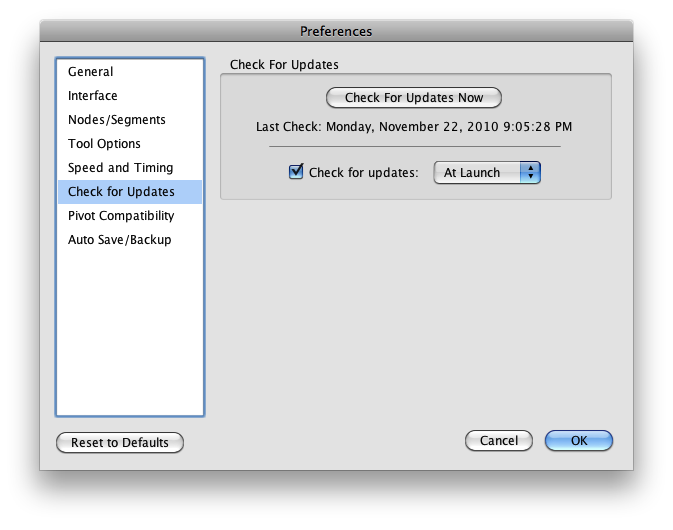Select the General preferences category
Screen dimensions: 673x530
[x=130, y=72]
